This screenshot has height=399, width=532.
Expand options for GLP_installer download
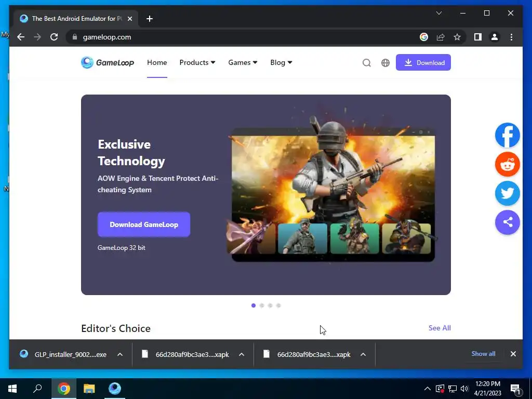coord(120,354)
